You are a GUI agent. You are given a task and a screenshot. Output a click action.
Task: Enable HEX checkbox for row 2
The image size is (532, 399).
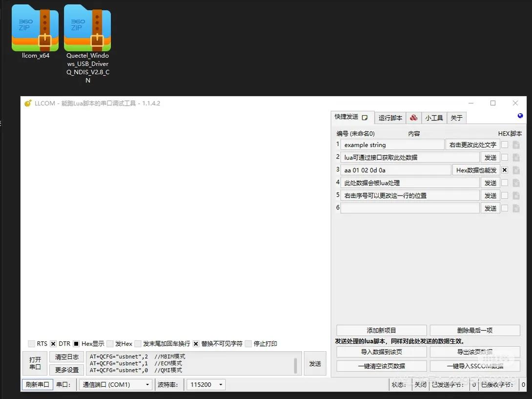click(505, 157)
